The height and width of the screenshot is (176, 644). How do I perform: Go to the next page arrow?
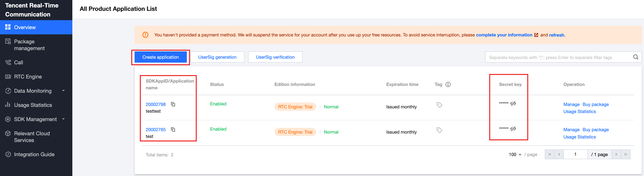point(616,155)
